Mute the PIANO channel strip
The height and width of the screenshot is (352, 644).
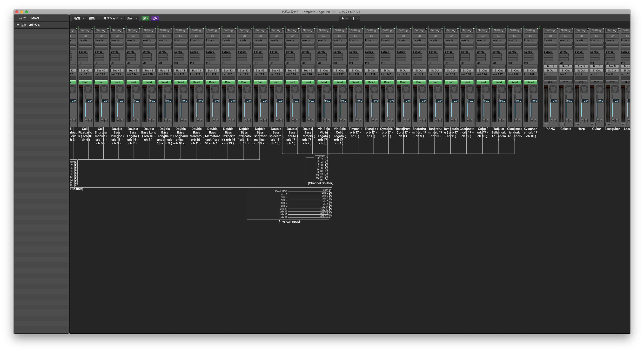pos(552,121)
